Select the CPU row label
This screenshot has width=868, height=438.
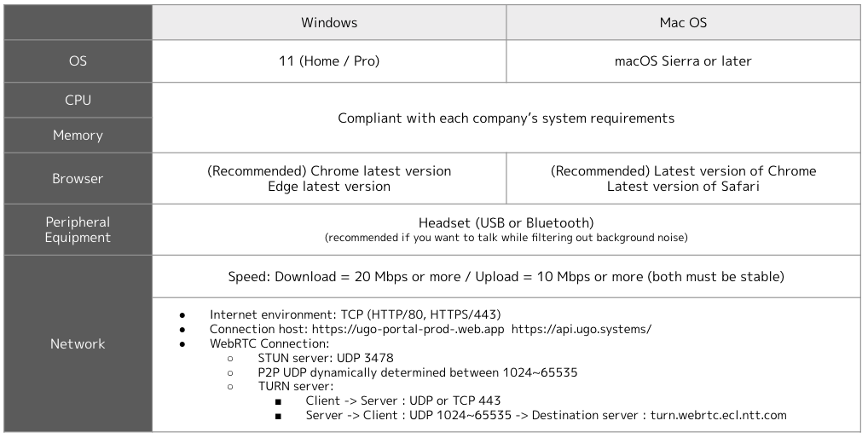click(x=78, y=100)
